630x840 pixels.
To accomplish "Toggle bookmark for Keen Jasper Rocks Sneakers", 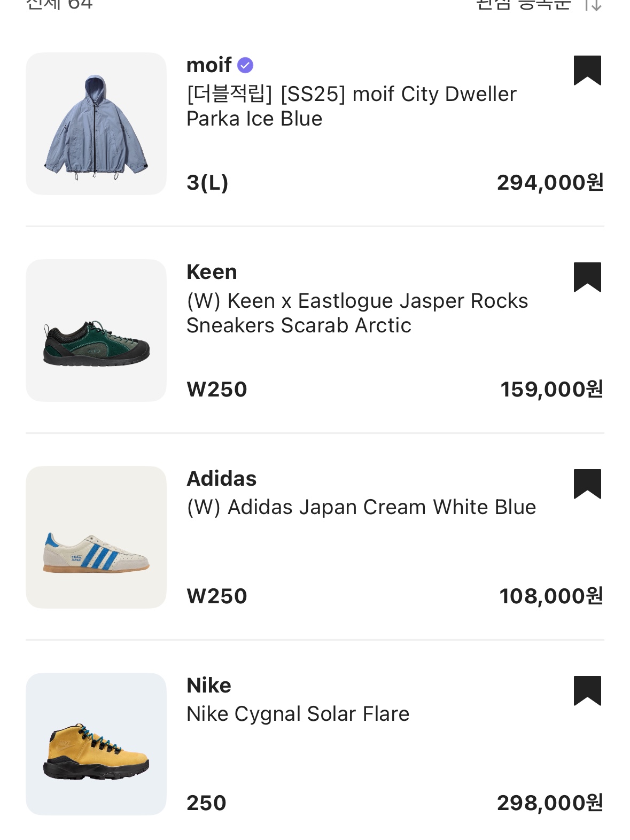I will click(587, 277).
